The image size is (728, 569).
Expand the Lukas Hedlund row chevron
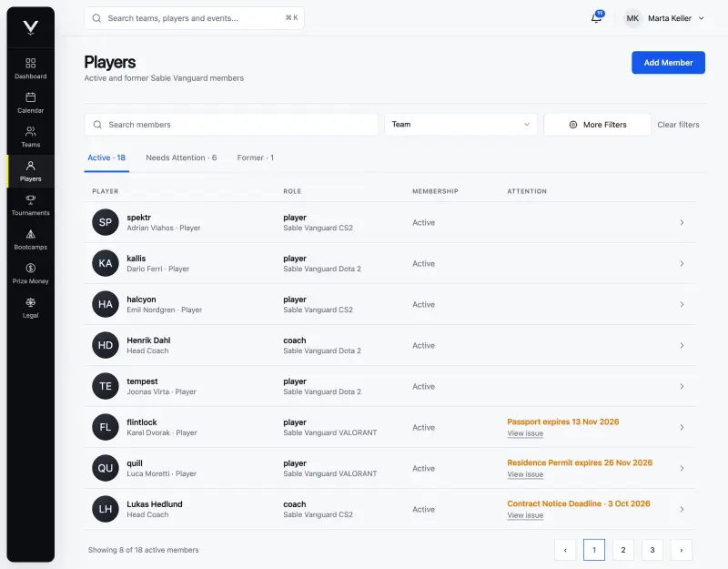tap(682, 509)
